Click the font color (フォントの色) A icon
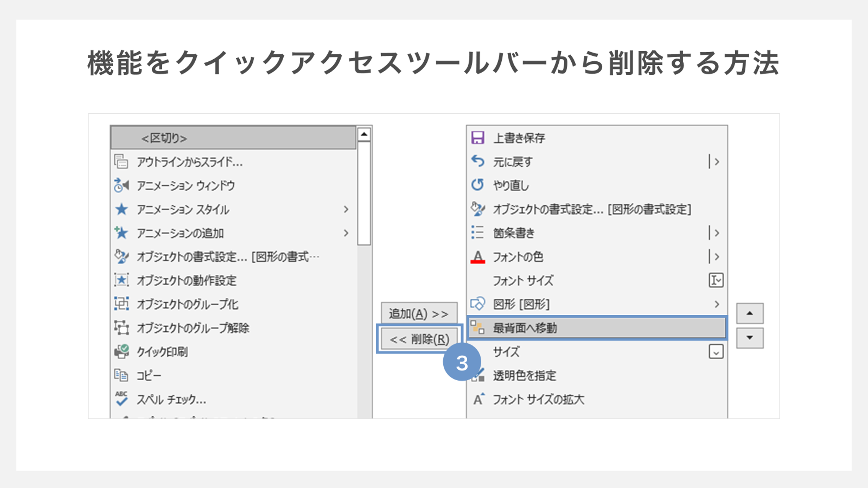The width and height of the screenshot is (868, 488). [478, 257]
